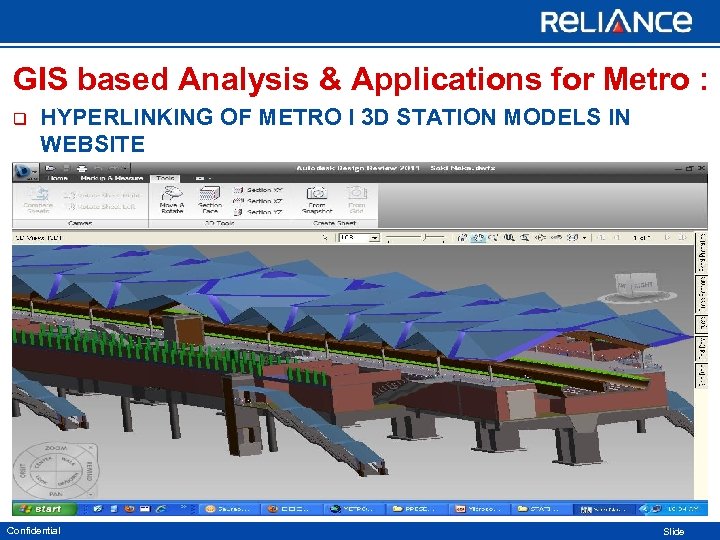Image resolution: width=720 pixels, height=540 pixels.
Task: Open the second vertical palette tab on right edge
Action: (x=702, y=294)
